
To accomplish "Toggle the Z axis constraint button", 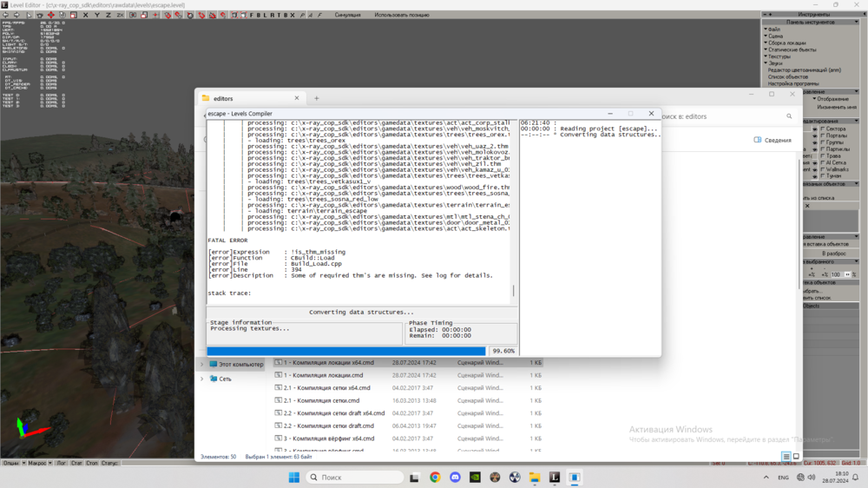I will (x=108, y=15).
